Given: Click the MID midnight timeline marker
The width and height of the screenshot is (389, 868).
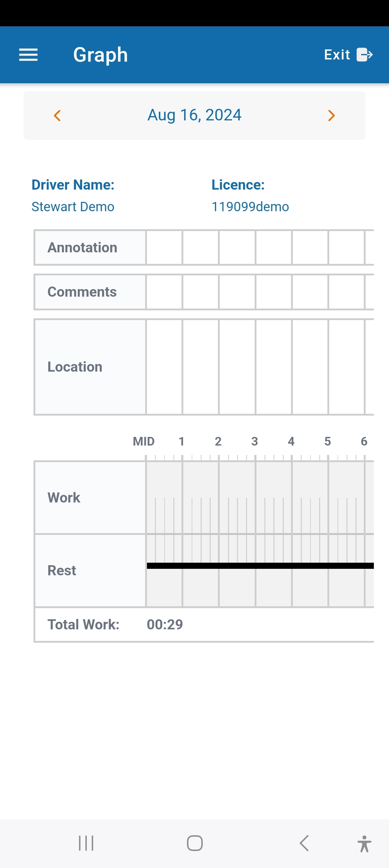Looking at the screenshot, I should tap(144, 442).
